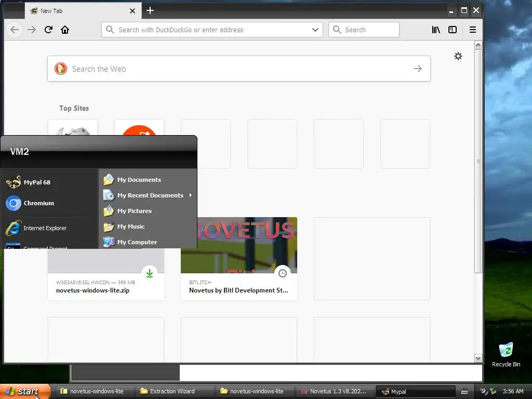The height and width of the screenshot is (399, 532).
Task: Reload the current page
Action: [x=48, y=30]
